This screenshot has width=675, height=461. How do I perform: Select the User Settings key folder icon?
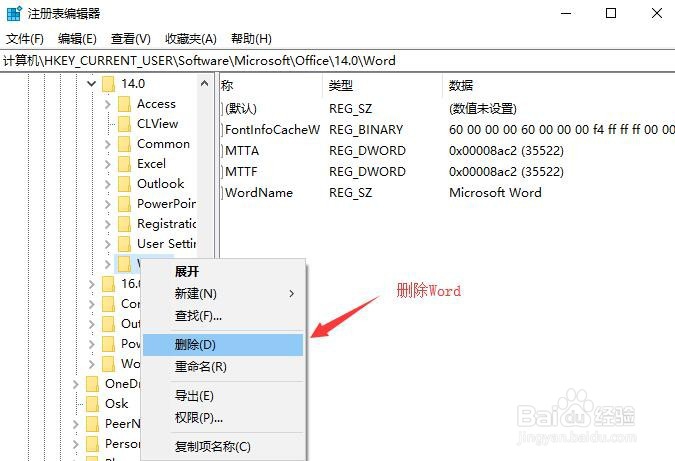point(124,244)
